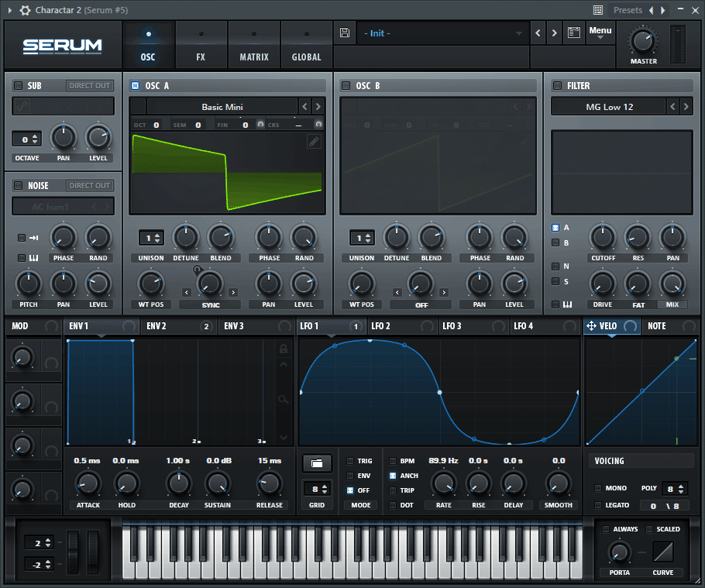Click the LFO rate value 89.9 Hz
This screenshot has height=588, width=705.
click(443, 460)
